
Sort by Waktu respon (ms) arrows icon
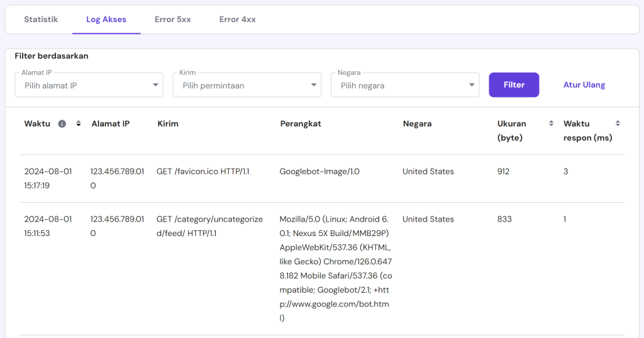(618, 124)
